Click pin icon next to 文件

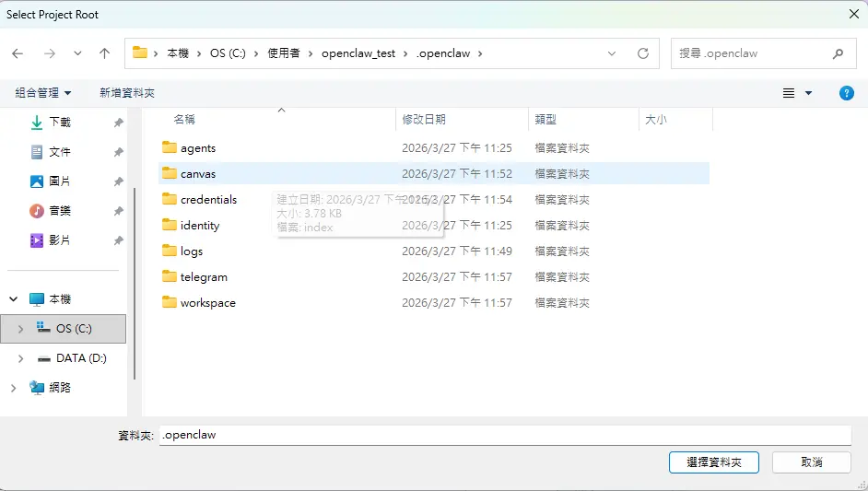(119, 152)
